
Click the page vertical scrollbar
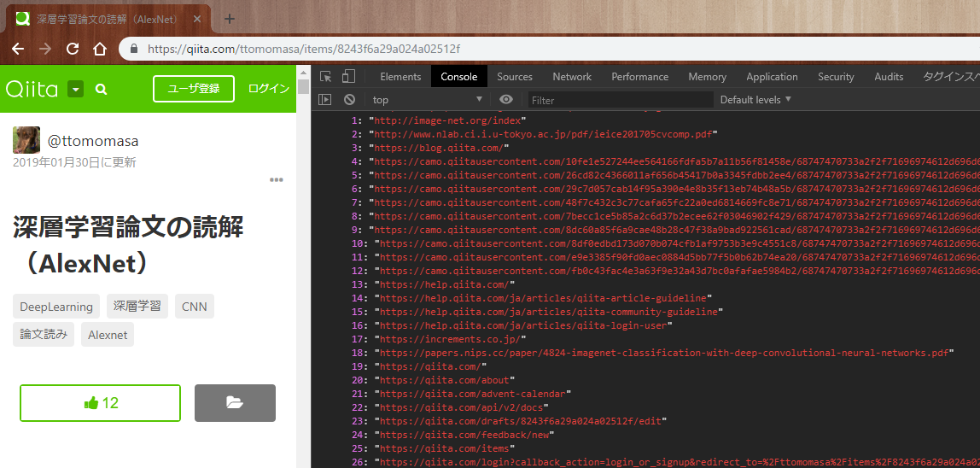pyautogui.click(x=303, y=256)
